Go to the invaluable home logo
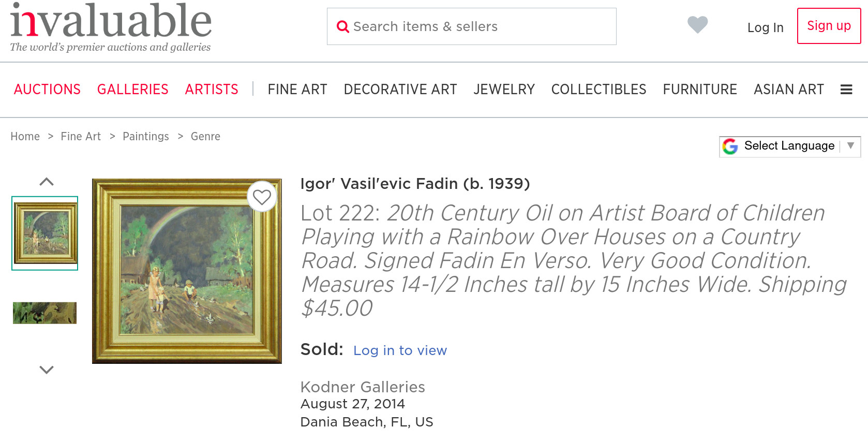 click(111, 27)
